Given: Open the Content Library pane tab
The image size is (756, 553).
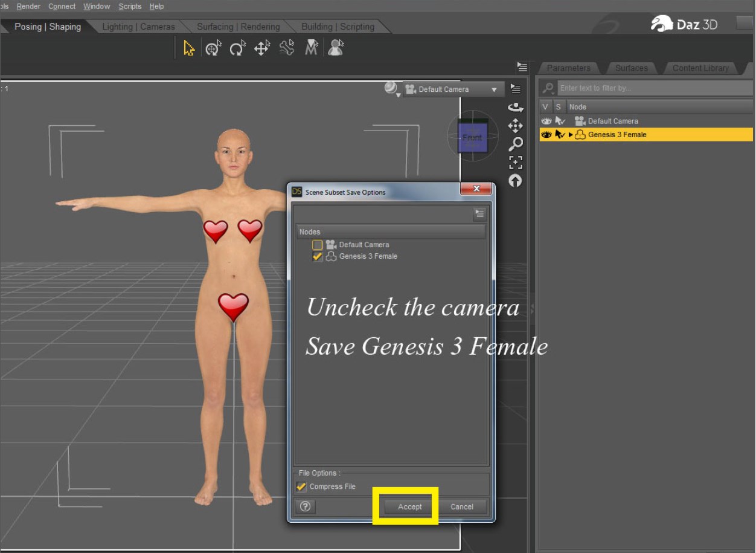Looking at the screenshot, I should pos(700,68).
